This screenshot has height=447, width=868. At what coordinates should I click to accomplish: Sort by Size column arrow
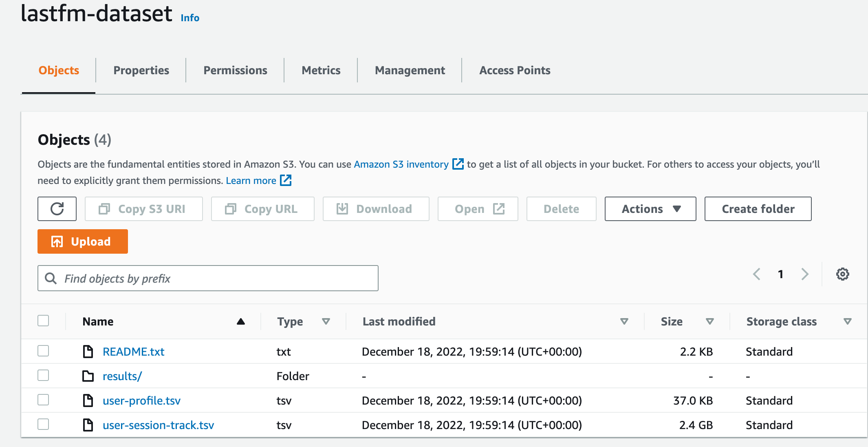[x=709, y=321]
